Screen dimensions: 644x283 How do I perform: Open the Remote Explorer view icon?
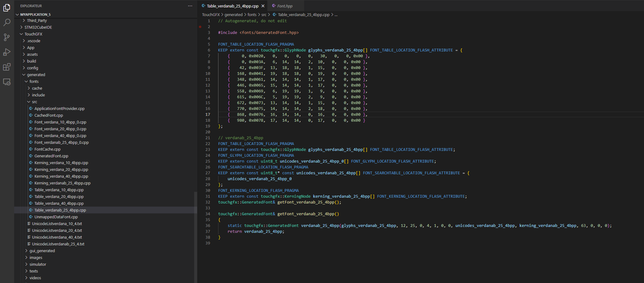pyautogui.click(x=6, y=82)
